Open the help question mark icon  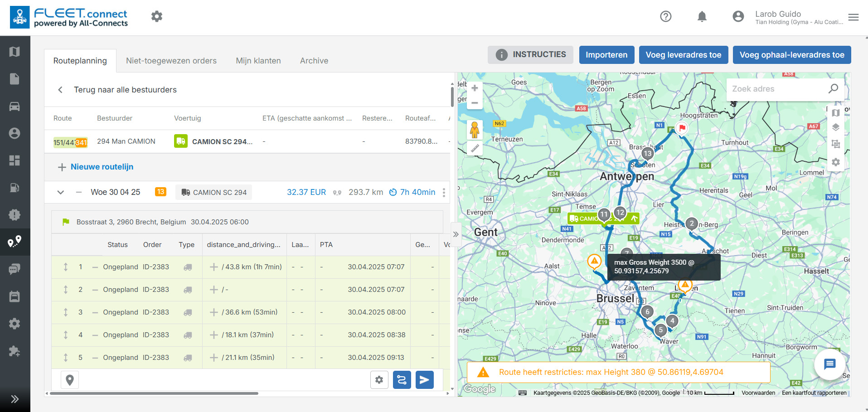666,16
